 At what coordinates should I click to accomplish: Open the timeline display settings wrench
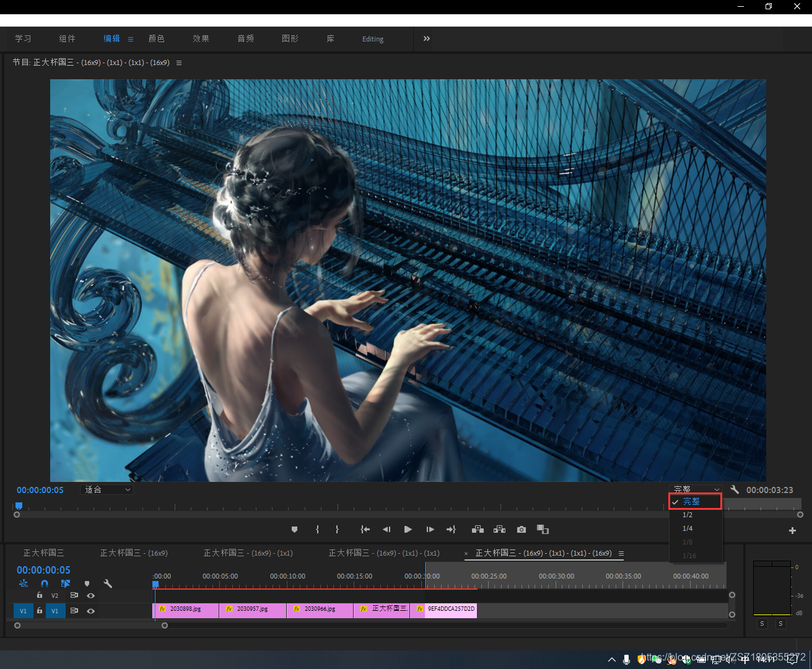point(108,584)
